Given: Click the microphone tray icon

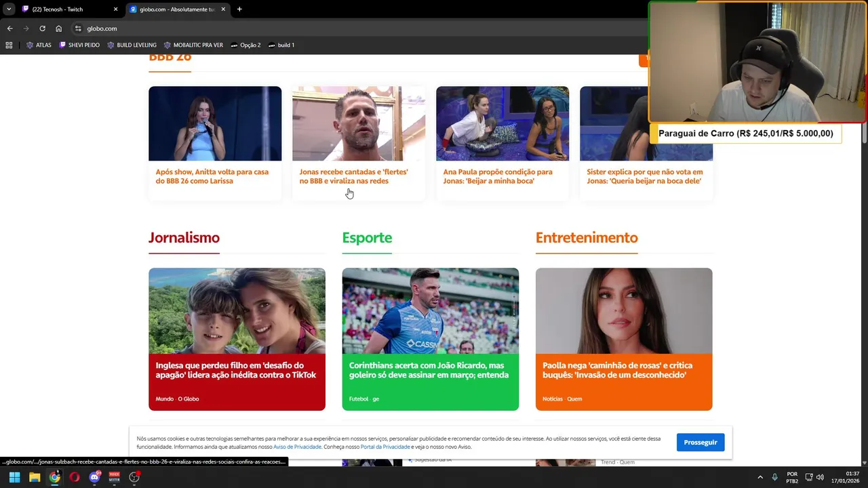Looking at the screenshot, I should coord(775,477).
